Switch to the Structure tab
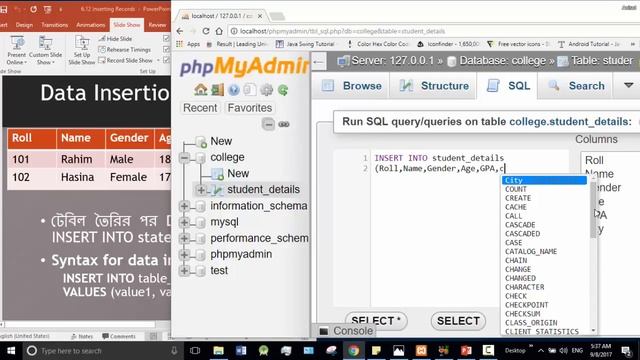The width and height of the screenshot is (640, 360). pos(433,86)
